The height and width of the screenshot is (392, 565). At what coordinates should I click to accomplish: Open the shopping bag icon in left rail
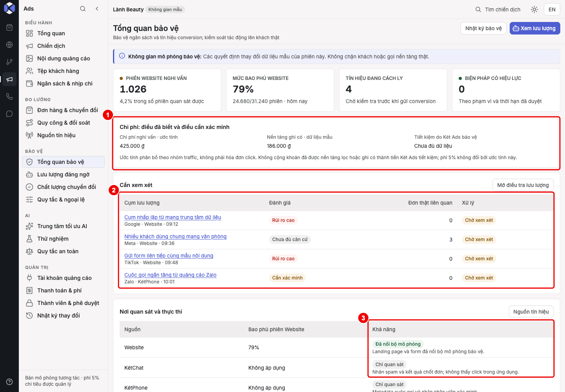tap(9, 27)
